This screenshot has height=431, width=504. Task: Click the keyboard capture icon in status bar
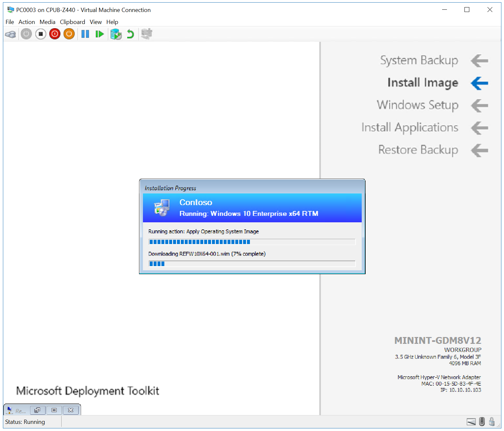pos(471,422)
